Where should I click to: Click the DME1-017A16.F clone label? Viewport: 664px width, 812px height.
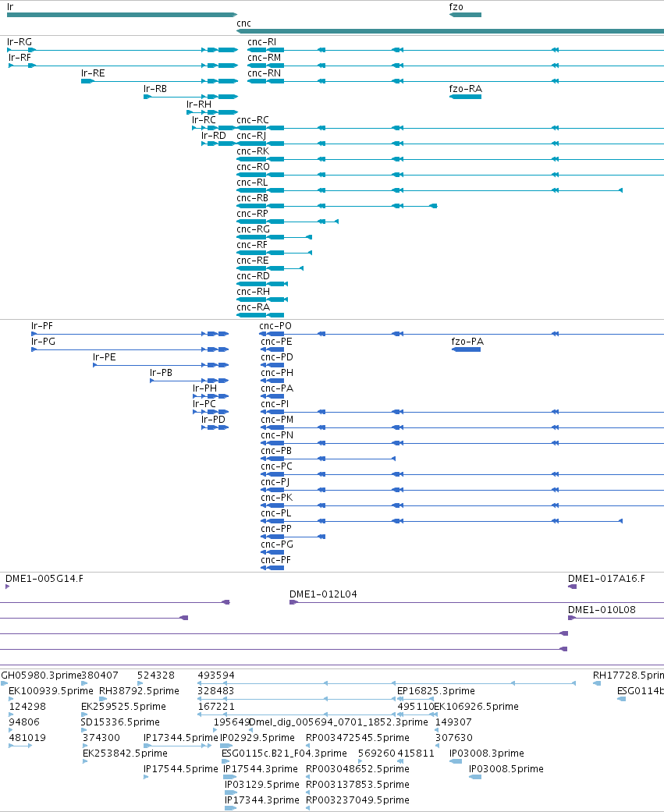tap(606, 579)
